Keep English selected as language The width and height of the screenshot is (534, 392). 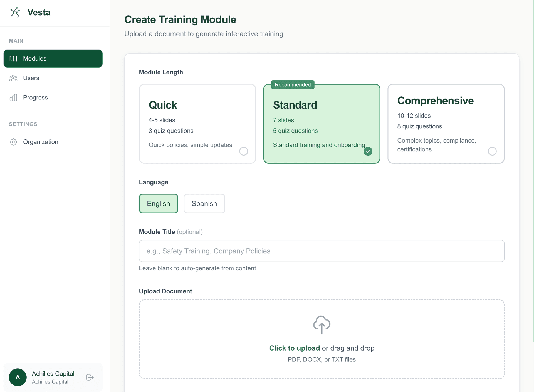click(158, 203)
